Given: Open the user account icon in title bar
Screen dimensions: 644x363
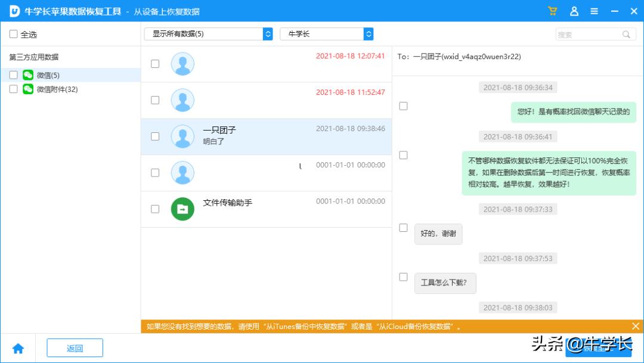Looking at the screenshot, I should point(573,11).
